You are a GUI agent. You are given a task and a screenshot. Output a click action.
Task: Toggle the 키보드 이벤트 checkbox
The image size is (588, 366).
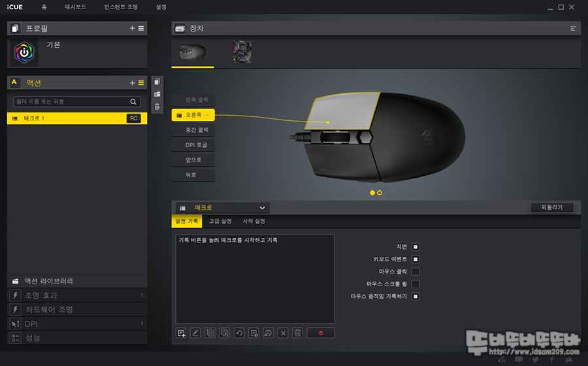(416, 259)
